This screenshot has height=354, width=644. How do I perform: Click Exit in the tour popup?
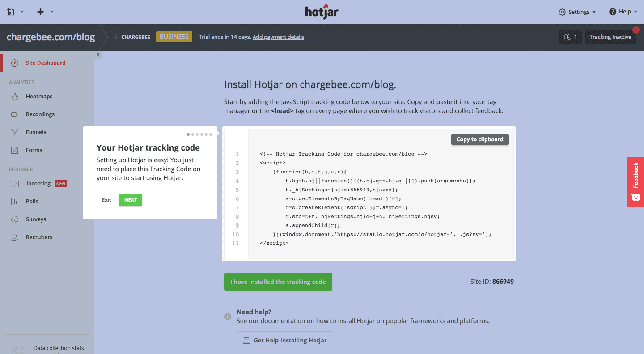point(106,200)
